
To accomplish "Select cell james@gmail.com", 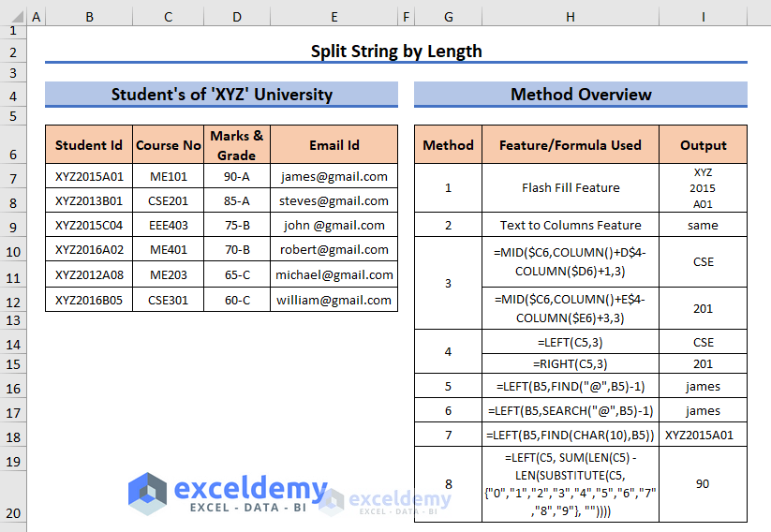I will tap(334, 176).
